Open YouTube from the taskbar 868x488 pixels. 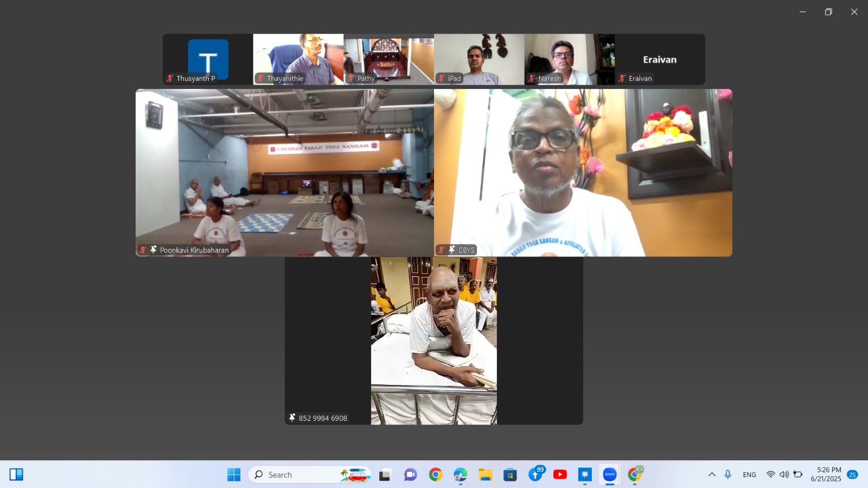tap(560, 474)
